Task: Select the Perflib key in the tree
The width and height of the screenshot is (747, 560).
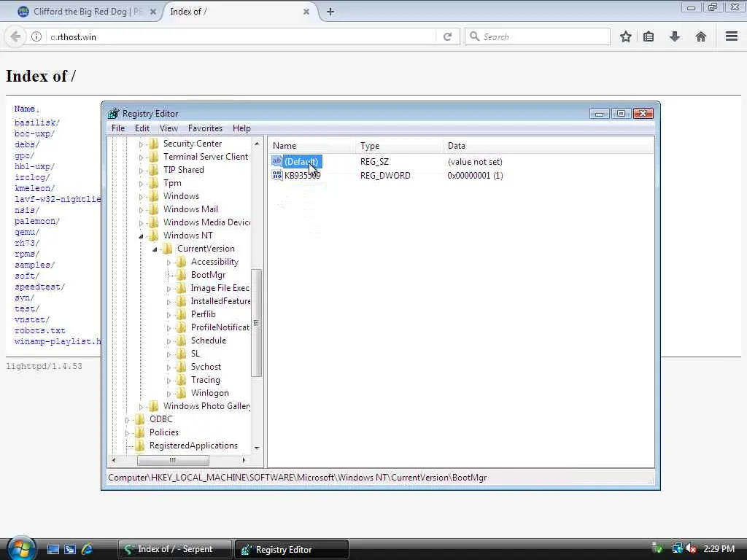Action: [203, 314]
